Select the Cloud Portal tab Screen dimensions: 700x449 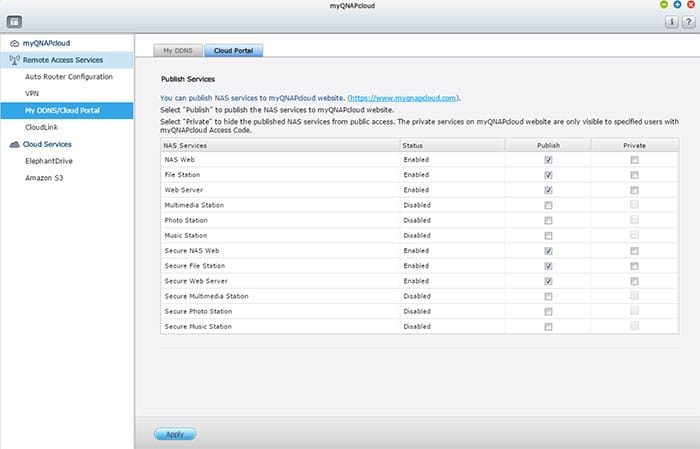233,50
